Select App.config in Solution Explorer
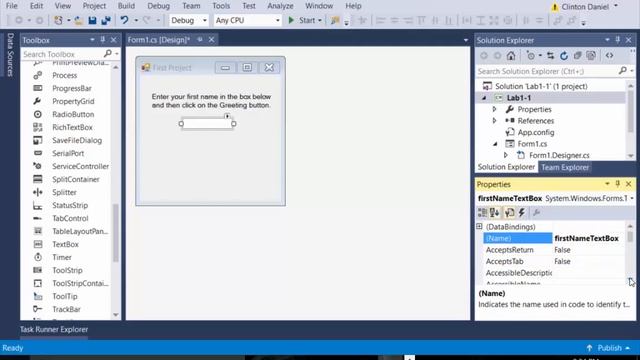Image resolution: width=640 pixels, height=360 pixels. (536, 132)
